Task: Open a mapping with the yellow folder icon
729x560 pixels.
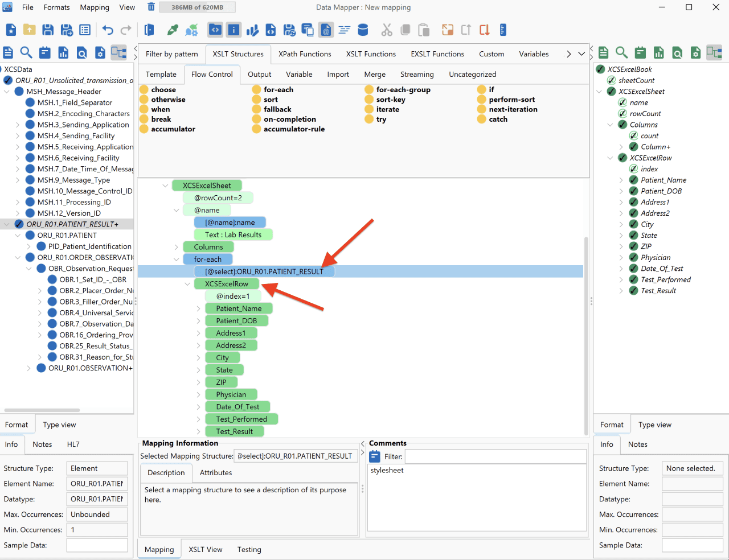Action: coord(30,30)
